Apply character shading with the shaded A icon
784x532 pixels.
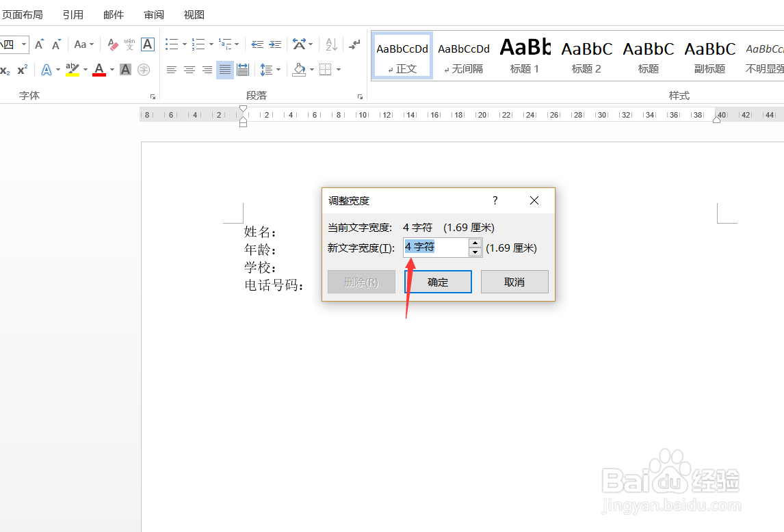pyautogui.click(x=125, y=69)
